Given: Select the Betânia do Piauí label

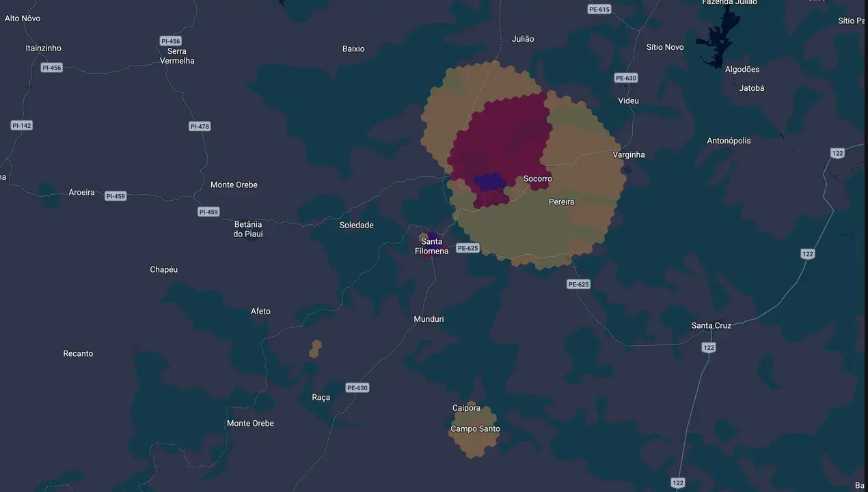Looking at the screenshot, I should pyautogui.click(x=248, y=230).
